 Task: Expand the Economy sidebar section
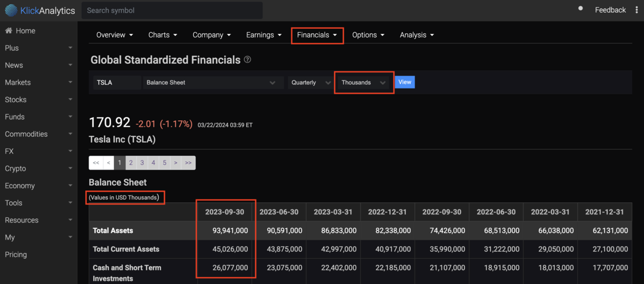(x=39, y=186)
